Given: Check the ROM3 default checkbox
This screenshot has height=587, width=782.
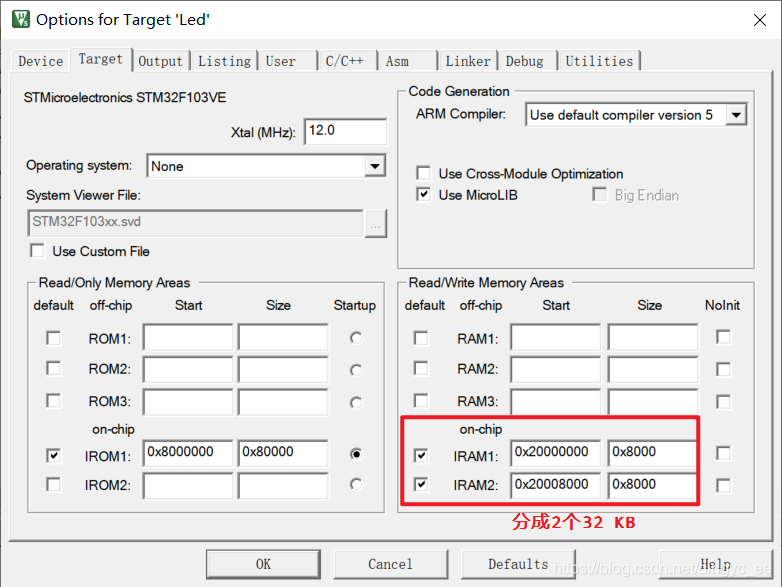Looking at the screenshot, I should 53,401.
